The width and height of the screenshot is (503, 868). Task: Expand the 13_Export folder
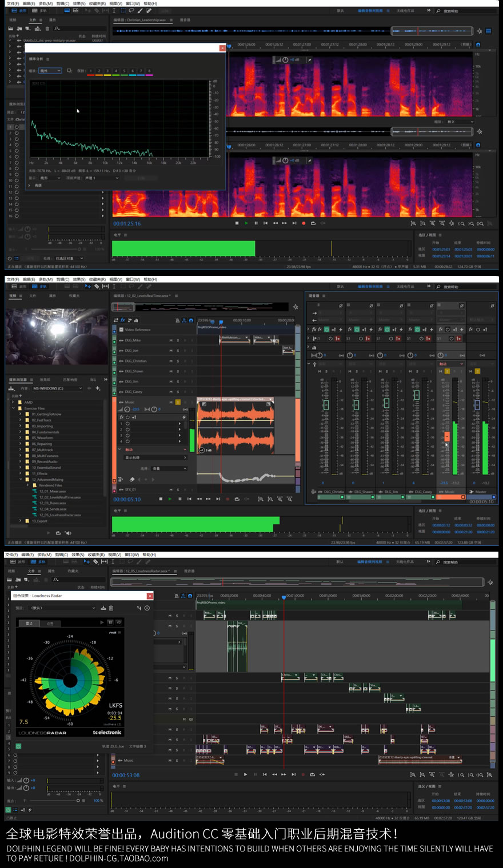click(x=20, y=521)
